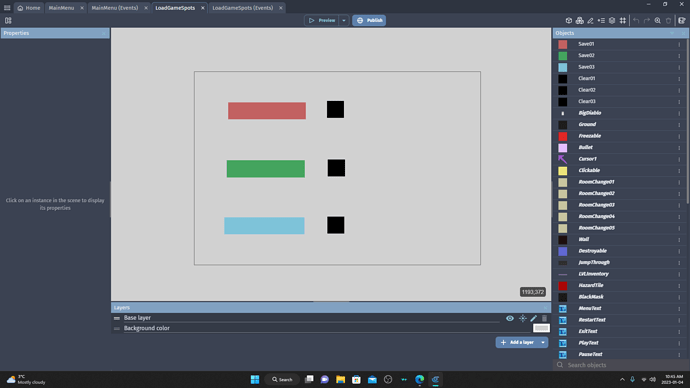The image size is (690, 388).
Task: Click the zoom magnifier toolbar icon
Action: pos(657,21)
